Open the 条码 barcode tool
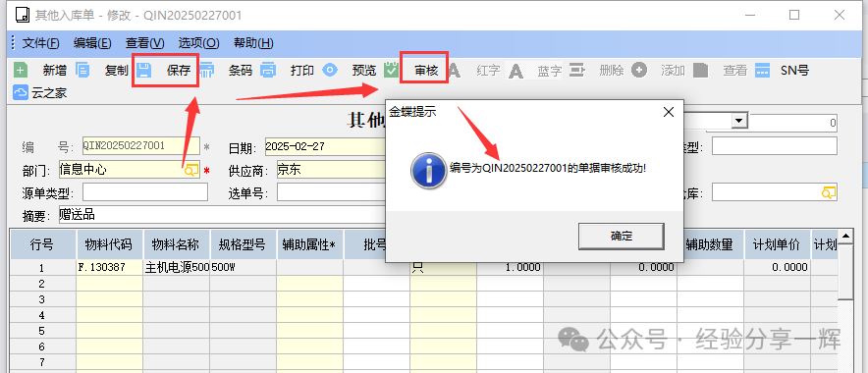Viewport: 868px width, 373px height. (x=206, y=71)
